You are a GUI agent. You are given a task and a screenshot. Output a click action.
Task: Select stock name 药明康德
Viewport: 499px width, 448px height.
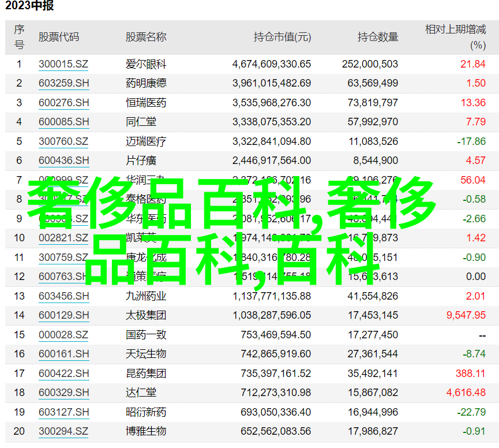tap(146, 84)
